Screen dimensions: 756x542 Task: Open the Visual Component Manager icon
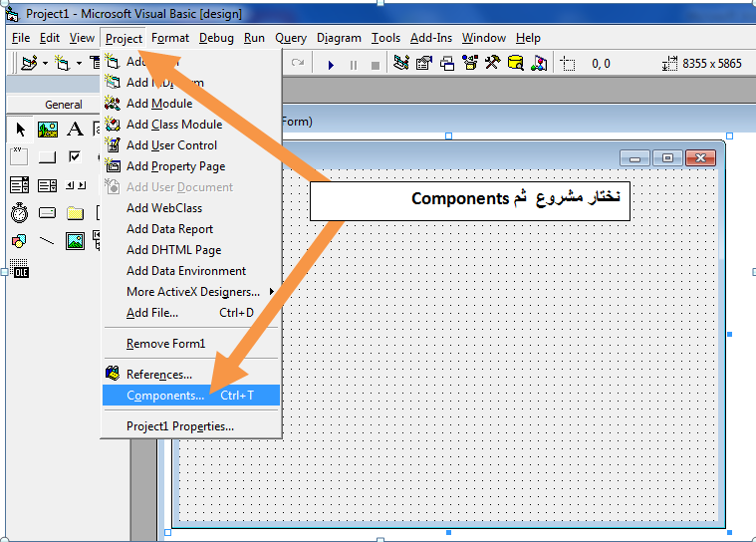539,63
